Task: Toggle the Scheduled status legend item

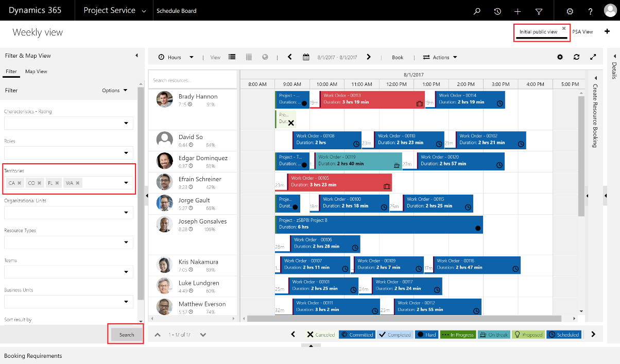Action: [564, 335]
